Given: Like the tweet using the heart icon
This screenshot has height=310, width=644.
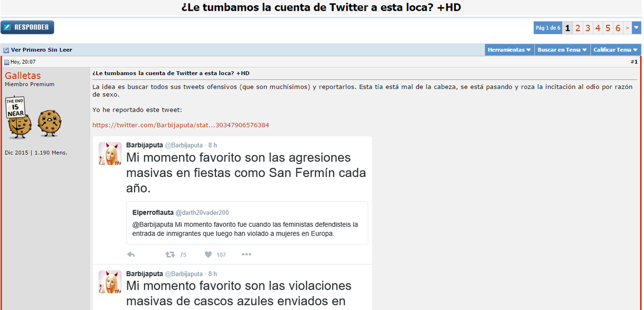Looking at the screenshot, I should 208,254.
